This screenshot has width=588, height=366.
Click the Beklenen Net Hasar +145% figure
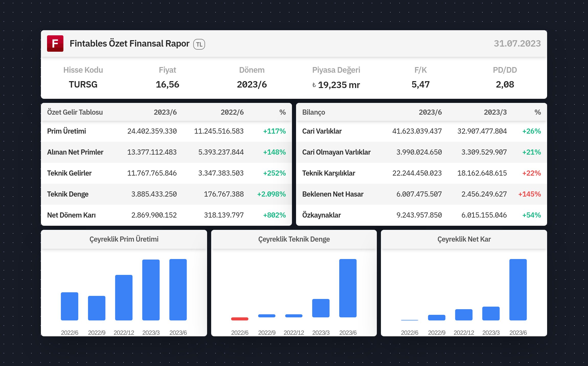point(529,194)
